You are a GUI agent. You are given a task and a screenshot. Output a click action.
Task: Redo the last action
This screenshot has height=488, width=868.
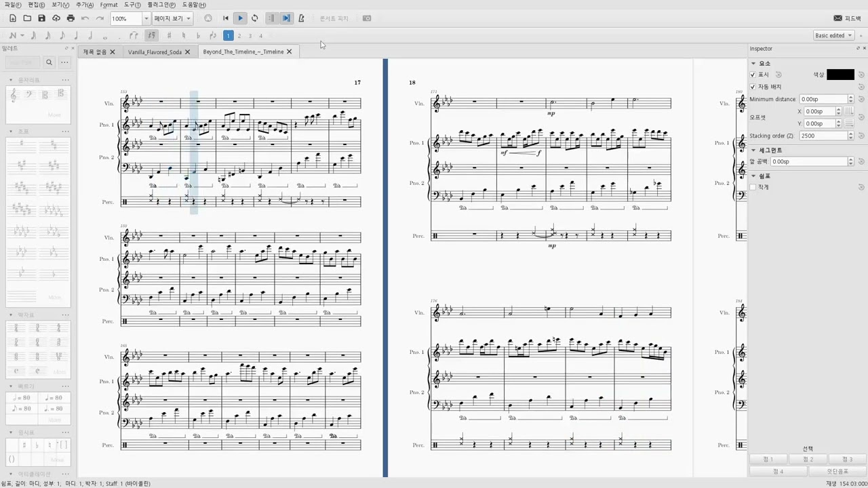point(100,18)
